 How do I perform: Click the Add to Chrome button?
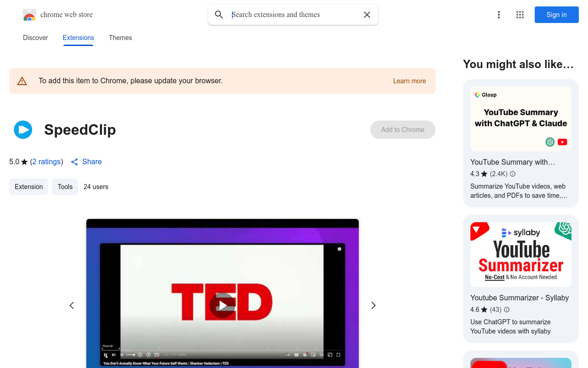(x=403, y=130)
